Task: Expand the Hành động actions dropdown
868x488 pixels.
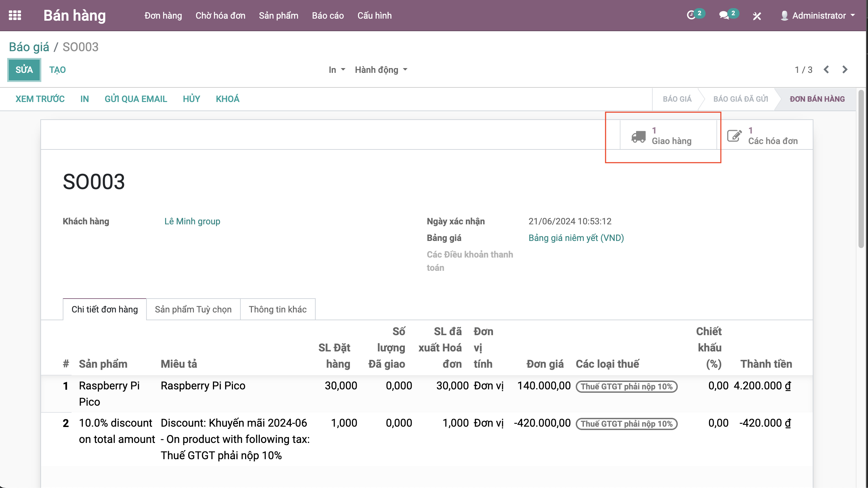Action: coord(381,70)
